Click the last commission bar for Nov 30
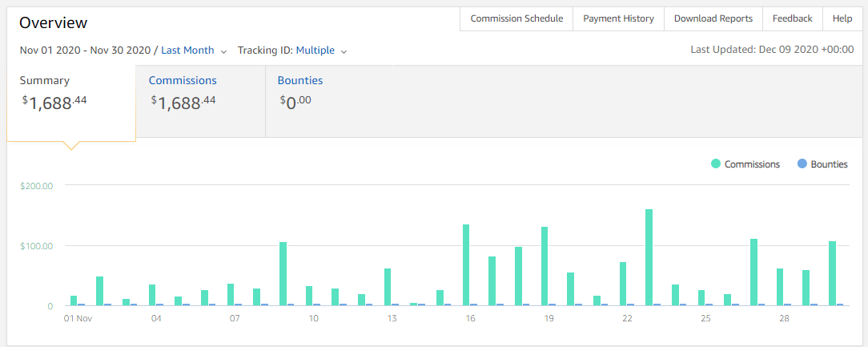The height and width of the screenshot is (347, 868). pos(832,273)
